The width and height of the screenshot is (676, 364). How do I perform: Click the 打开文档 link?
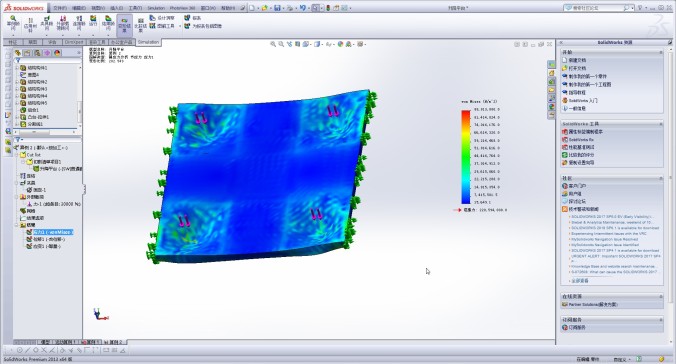(x=577, y=68)
